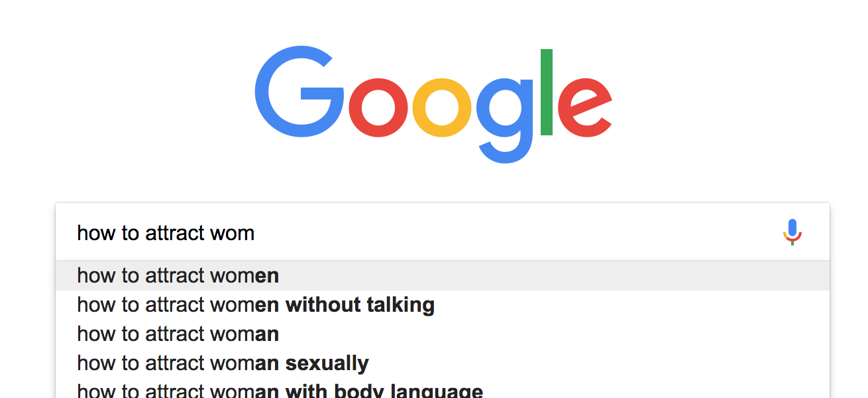The width and height of the screenshot is (868, 398).
Task: Choose 'how to attract woman with body language'
Action: (x=280, y=391)
